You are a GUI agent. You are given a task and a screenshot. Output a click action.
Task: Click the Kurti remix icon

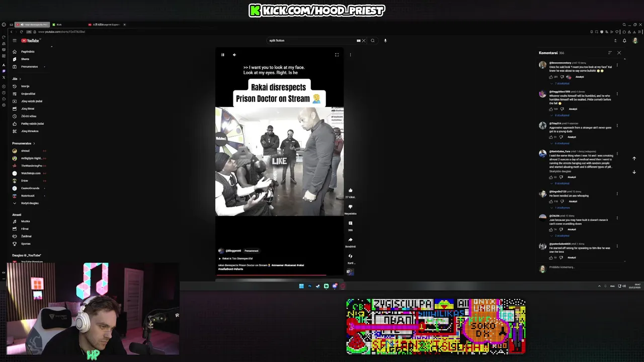[x=351, y=256]
